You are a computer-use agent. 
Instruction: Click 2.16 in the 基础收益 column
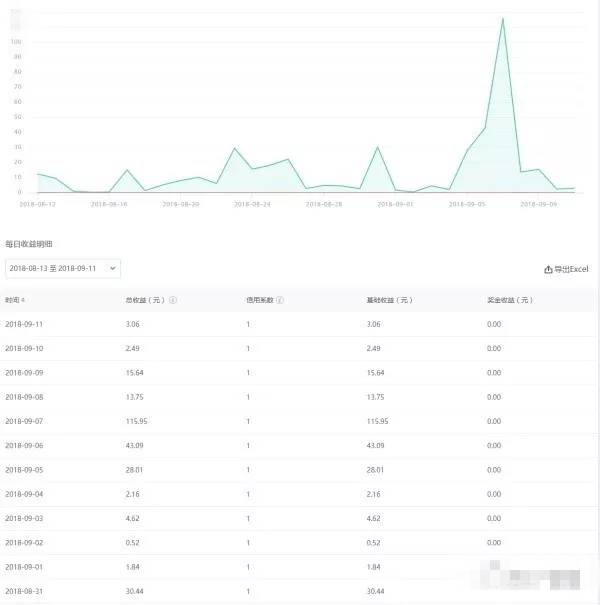(374, 494)
